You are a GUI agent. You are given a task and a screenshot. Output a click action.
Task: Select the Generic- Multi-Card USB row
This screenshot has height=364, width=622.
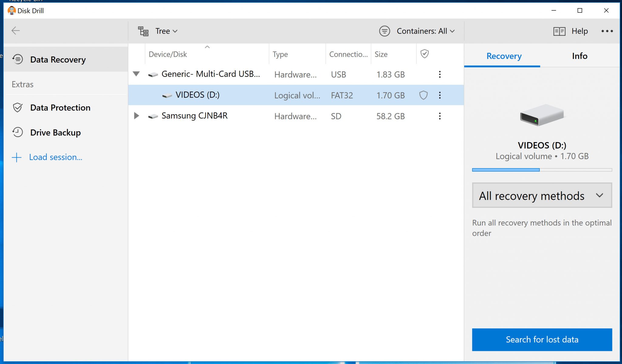coord(296,74)
